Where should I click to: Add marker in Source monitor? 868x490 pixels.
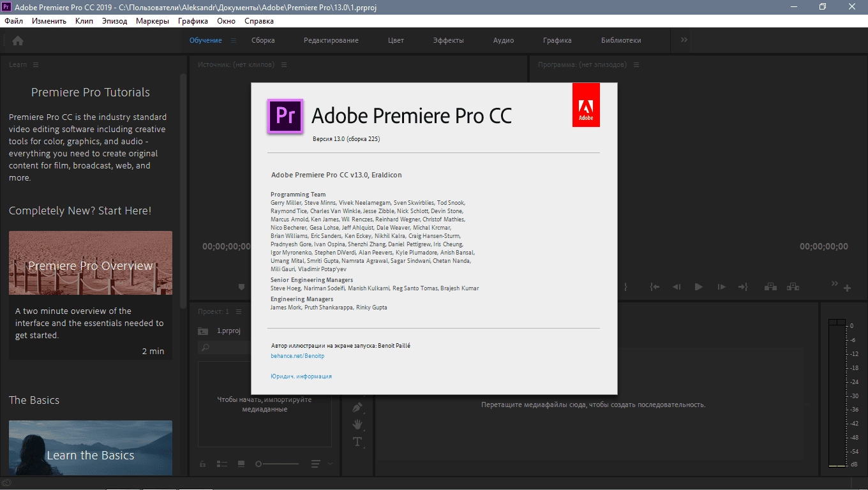(x=241, y=287)
